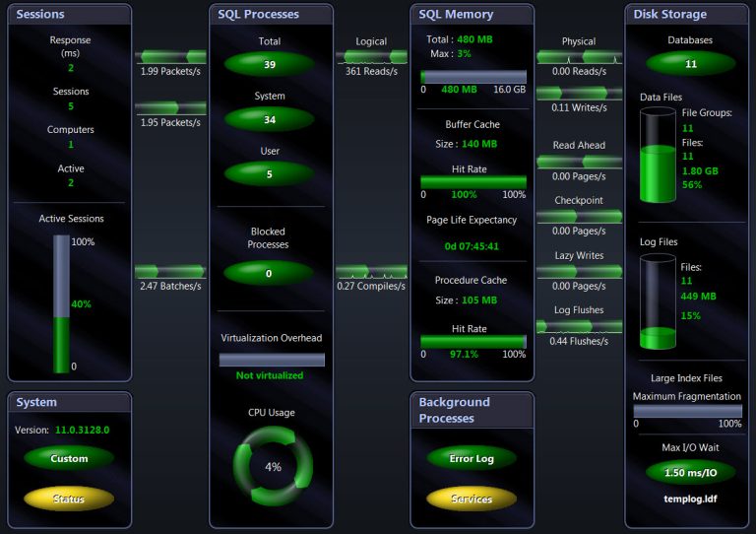Open the Error Log button
The width and height of the screenshot is (756, 534).
472,458
